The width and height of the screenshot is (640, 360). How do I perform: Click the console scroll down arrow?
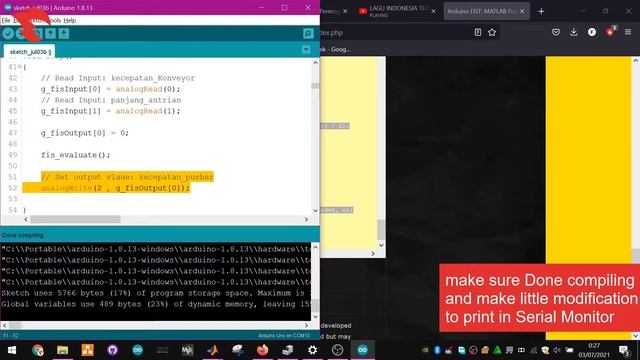tap(315, 317)
